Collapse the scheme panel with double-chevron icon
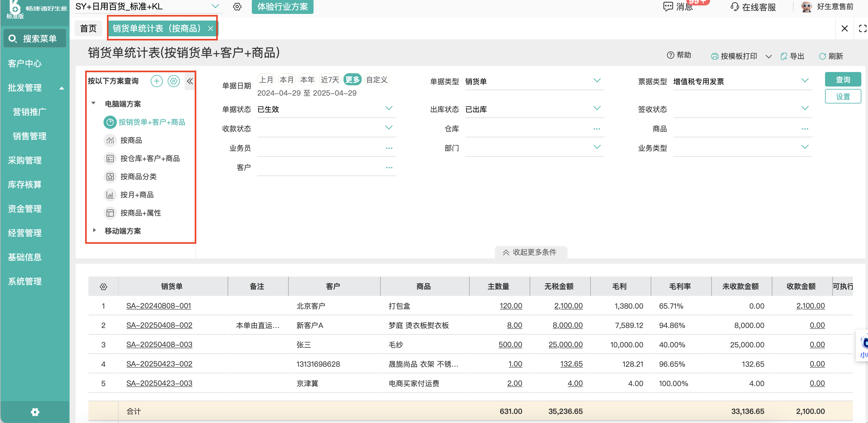868x423 pixels. (190, 81)
